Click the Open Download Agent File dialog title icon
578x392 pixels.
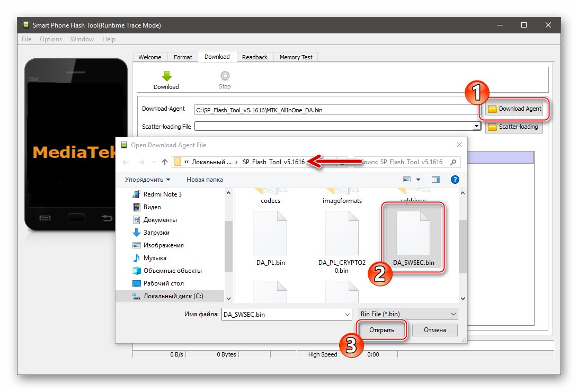[124, 145]
